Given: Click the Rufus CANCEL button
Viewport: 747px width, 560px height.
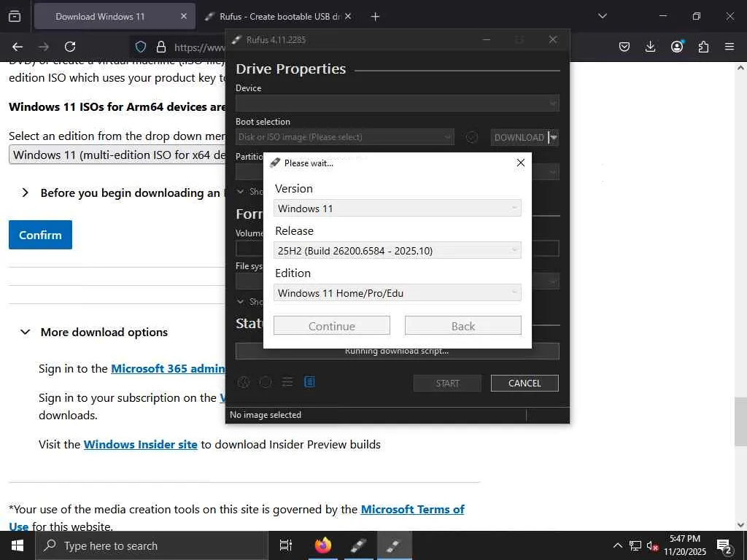Looking at the screenshot, I should click(525, 384).
